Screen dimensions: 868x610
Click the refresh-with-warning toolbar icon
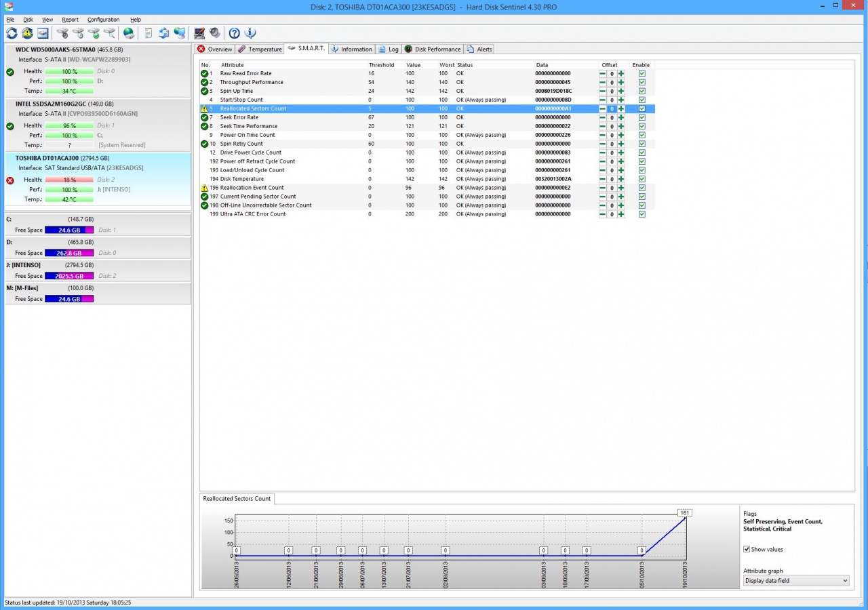coord(27,33)
